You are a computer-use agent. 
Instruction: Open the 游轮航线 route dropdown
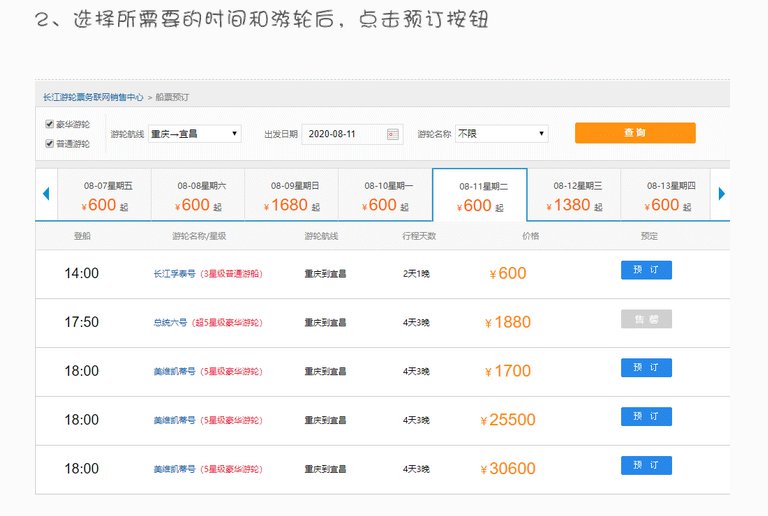(x=194, y=134)
